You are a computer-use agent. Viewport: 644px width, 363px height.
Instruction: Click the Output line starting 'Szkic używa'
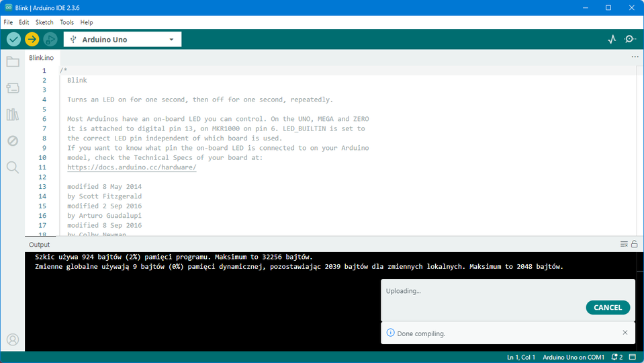tap(174, 257)
